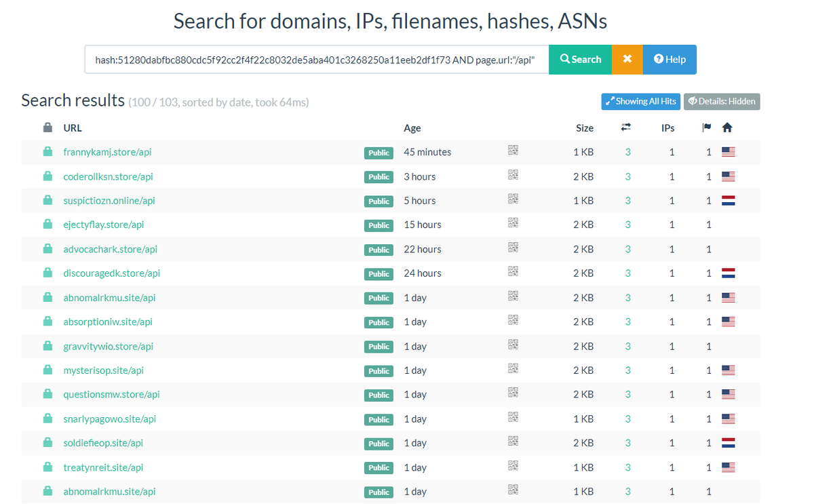The width and height of the screenshot is (814, 504).
Task: Click request count 3 in advocachark.store row
Action: point(628,249)
